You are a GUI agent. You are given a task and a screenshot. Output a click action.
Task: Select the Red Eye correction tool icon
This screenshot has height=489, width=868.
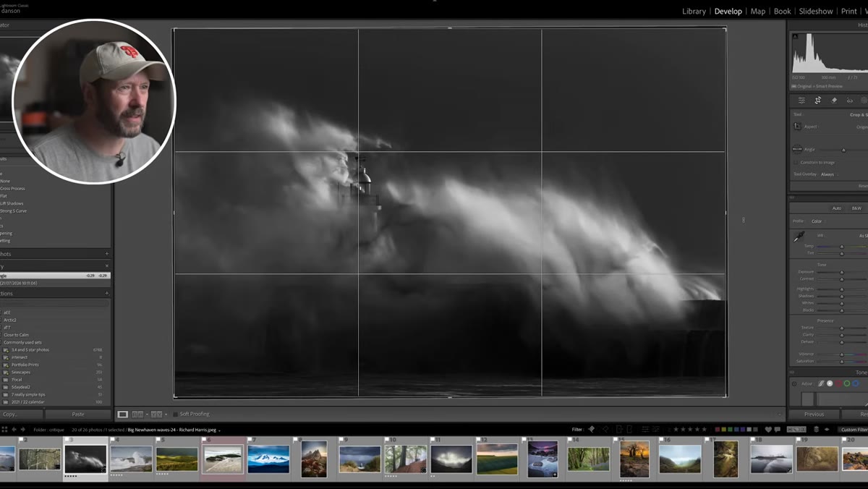coord(850,101)
